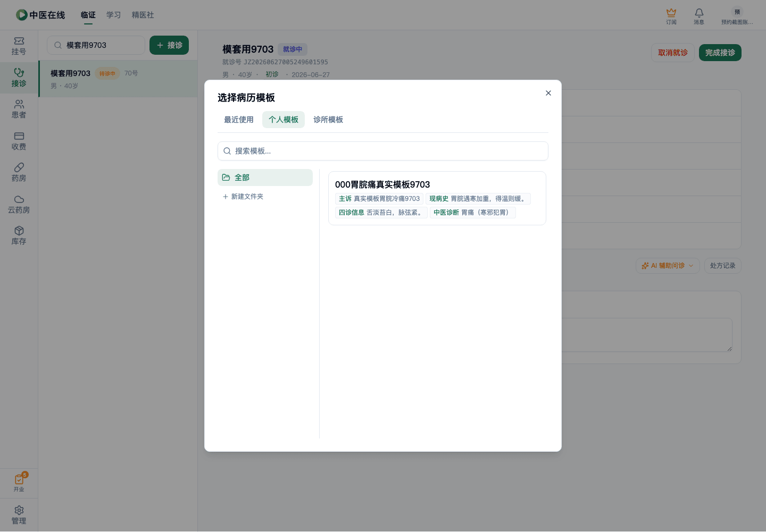The image size is (766, 532).
Task: Click the 待诊中 badge in patient list
Action: 107,74
